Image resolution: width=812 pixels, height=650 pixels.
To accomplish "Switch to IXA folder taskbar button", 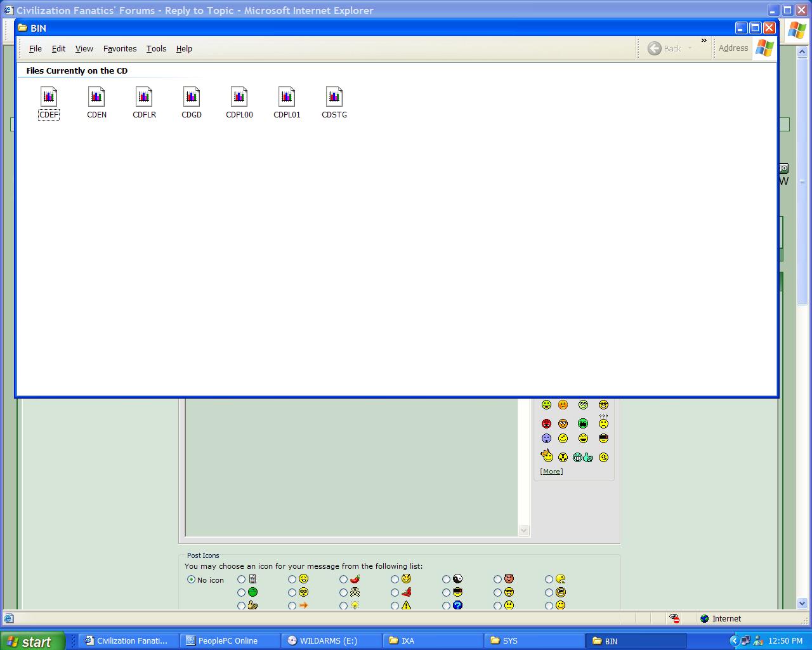I will pos(433,641).
